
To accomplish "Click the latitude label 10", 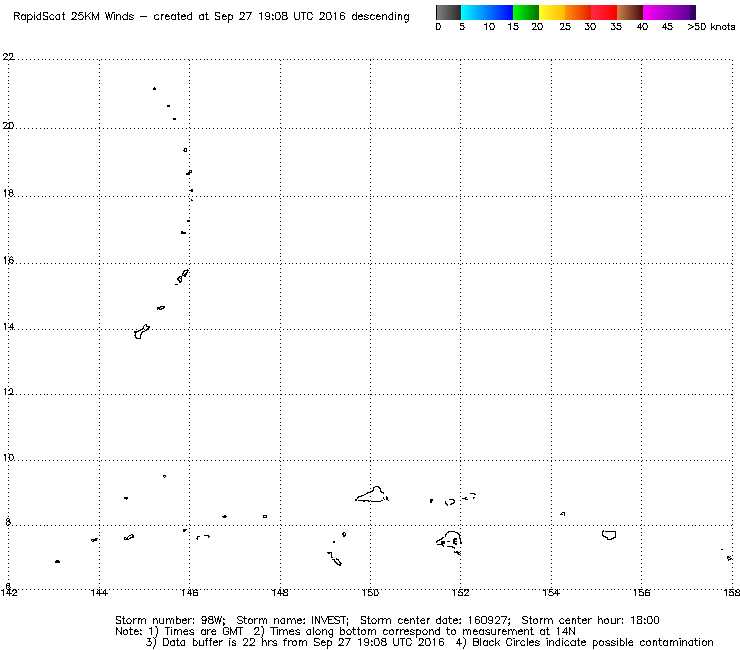I will tap(8, 457).
